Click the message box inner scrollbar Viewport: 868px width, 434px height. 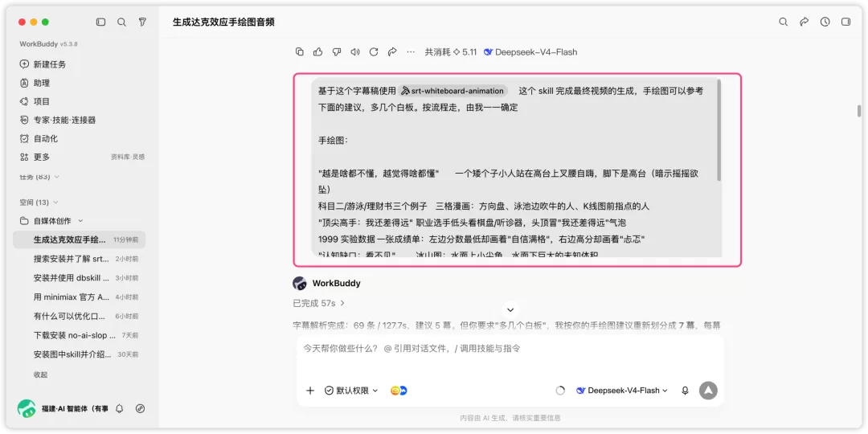(719, 130)
